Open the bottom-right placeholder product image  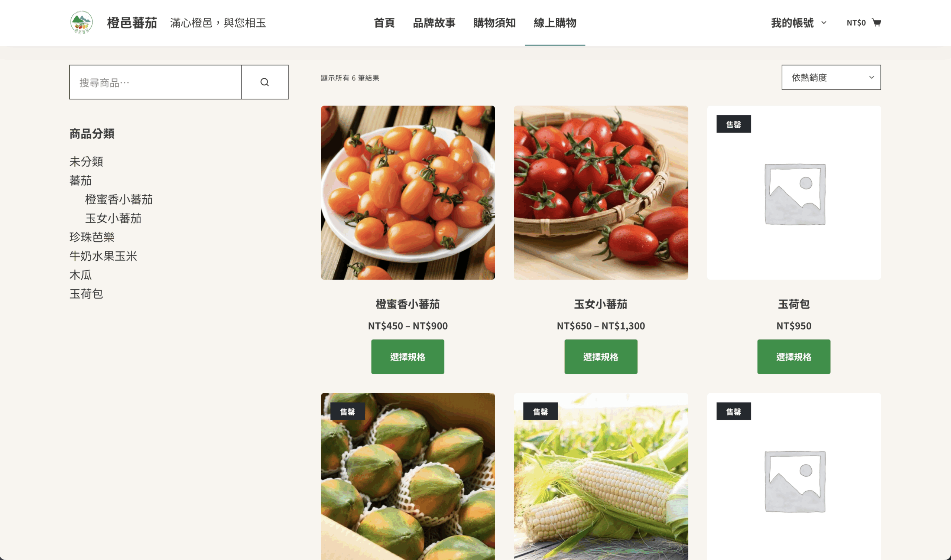[x=793, y=476]
